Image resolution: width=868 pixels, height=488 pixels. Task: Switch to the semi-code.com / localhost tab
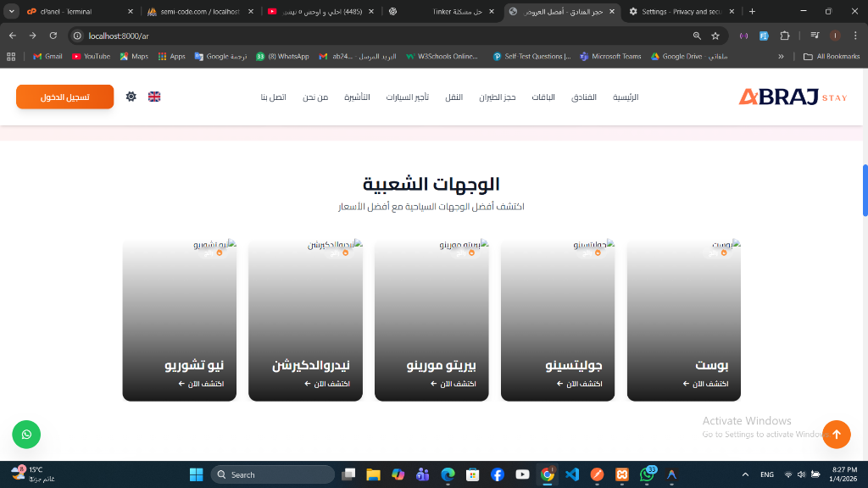point(200,11)
